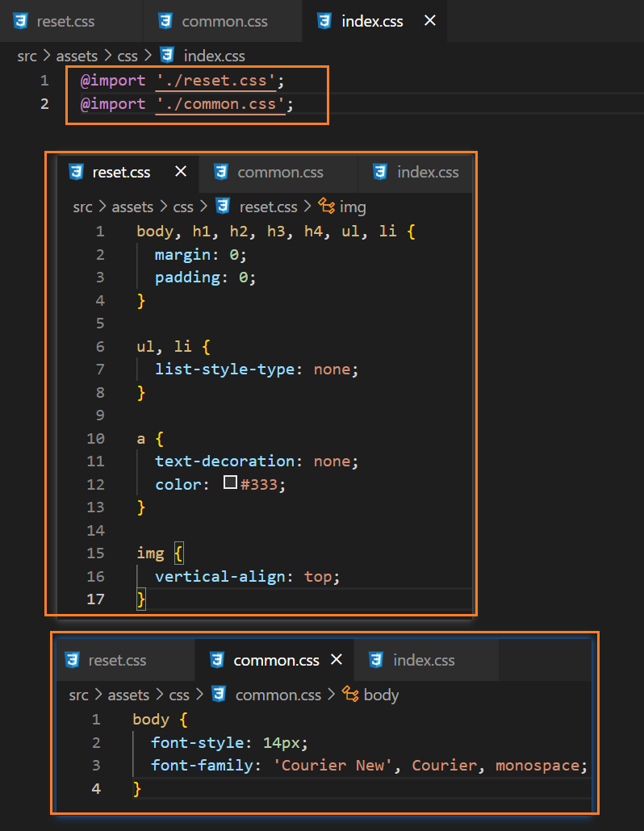The image size is (644, 831).
Task: Open './common.css' import path link
Action: 220,104
